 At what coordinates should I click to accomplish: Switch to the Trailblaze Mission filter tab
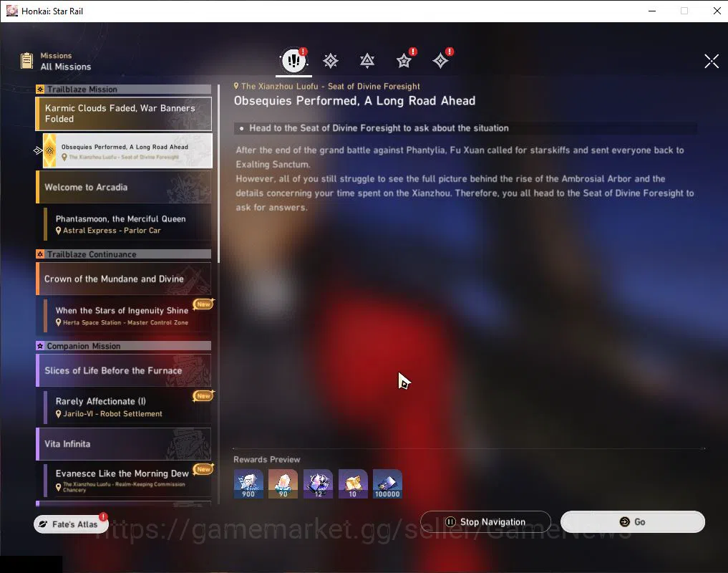[331, 60]
